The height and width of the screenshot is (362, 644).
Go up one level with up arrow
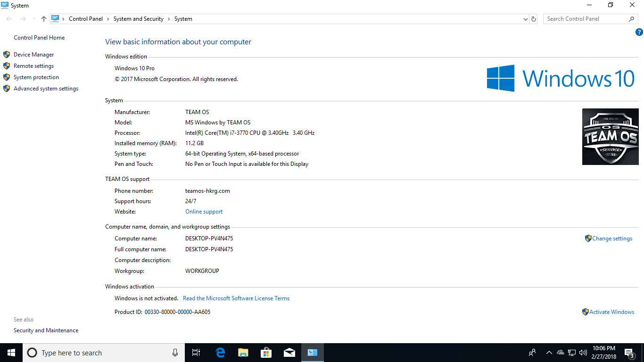pyautogui.click(x=44, y=19)
